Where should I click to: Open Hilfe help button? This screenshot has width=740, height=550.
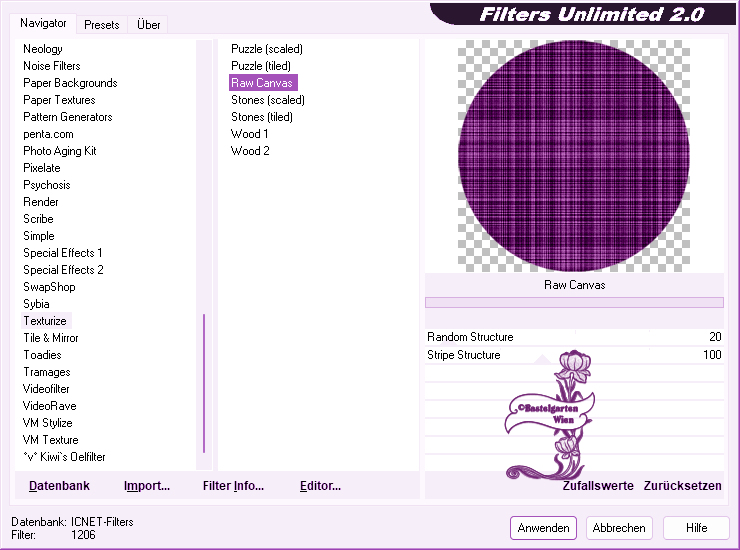click(696, 528)
